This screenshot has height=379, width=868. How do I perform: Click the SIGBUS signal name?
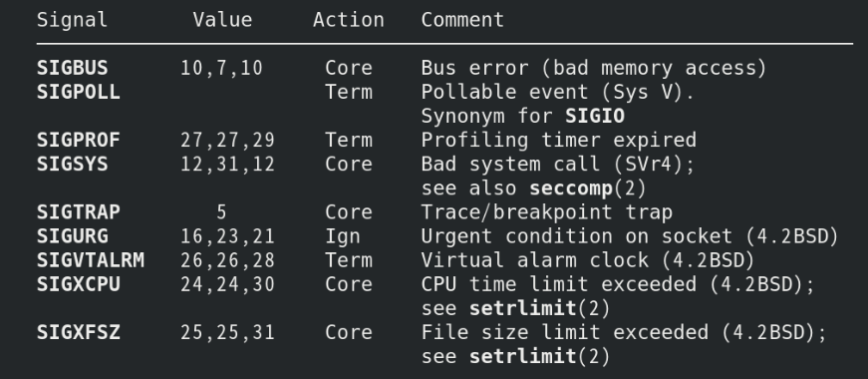72,68
